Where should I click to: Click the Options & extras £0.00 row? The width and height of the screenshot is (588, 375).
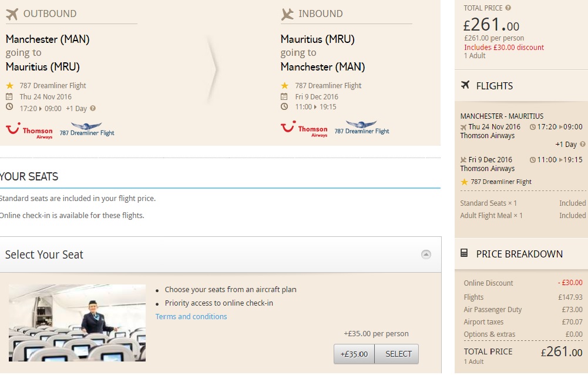[x=523, y=334]
